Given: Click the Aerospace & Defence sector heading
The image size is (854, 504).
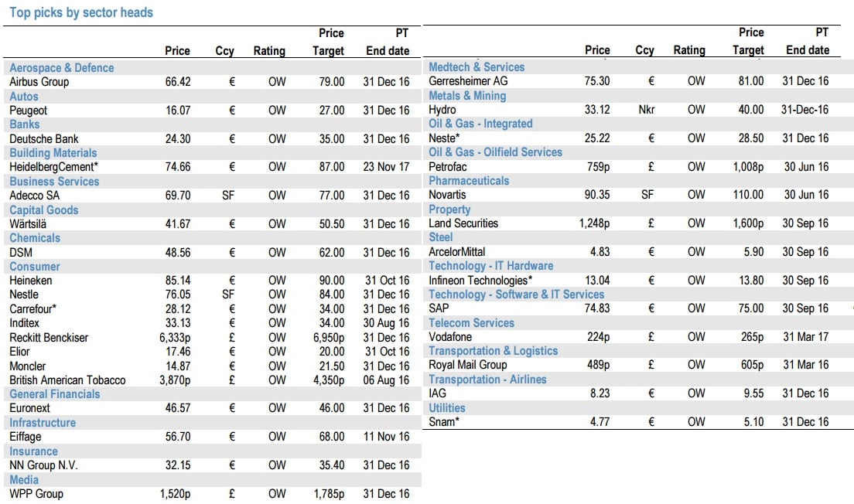Looking at the screenshot, I should tap(62, 68).
